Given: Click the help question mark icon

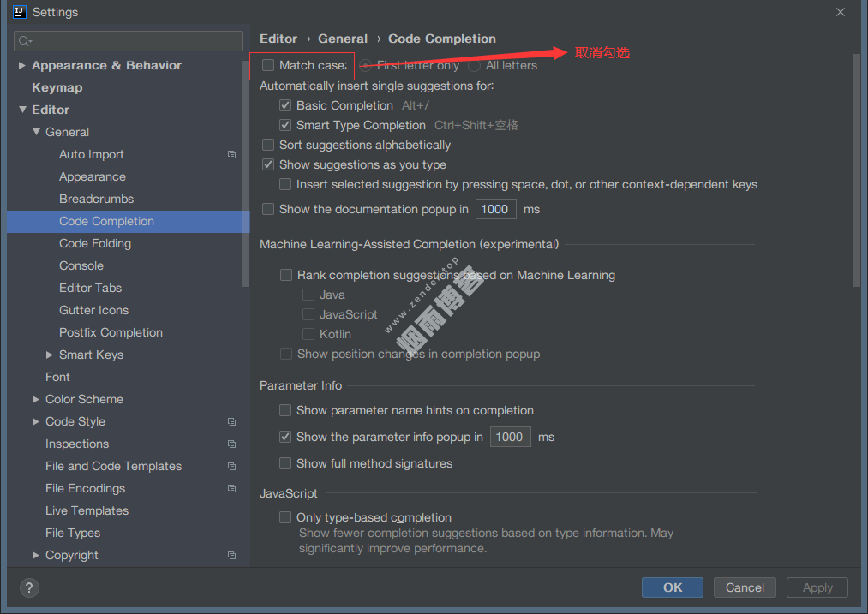Looking at the screenshot, I should pos(29,587).
